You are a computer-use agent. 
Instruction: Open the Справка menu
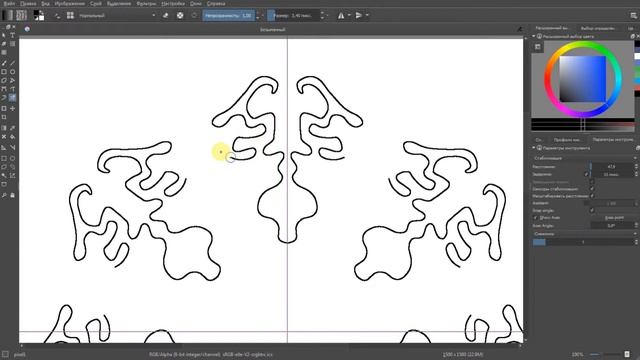(x=216, y=4)
